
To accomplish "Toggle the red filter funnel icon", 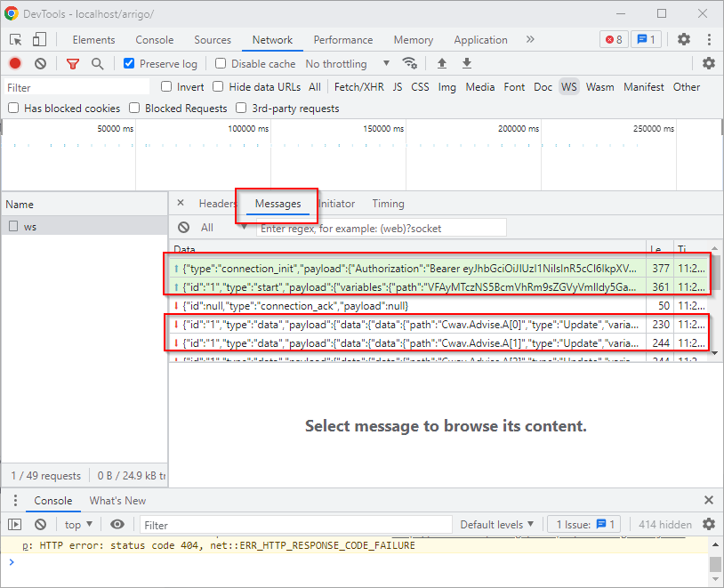I will 73,64.
